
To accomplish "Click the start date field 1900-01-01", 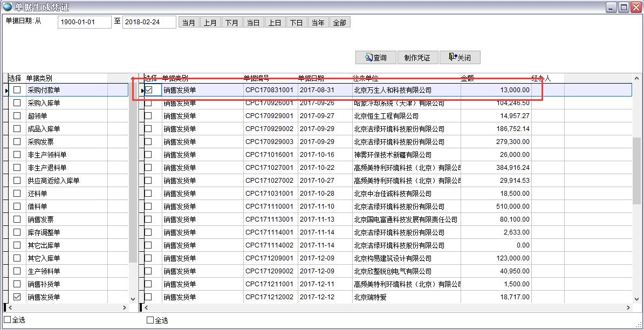I will pyautogui.click(x=84, y=22).
